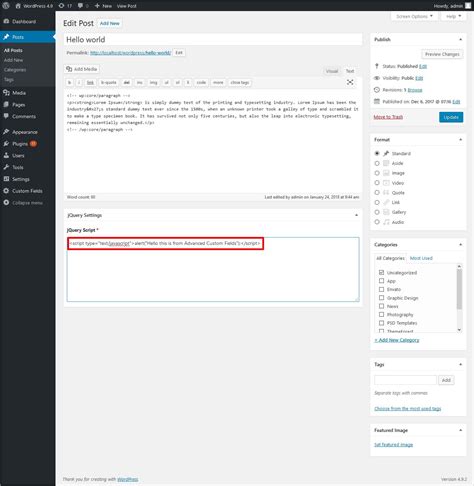Click the plus New icon in admin bar
Screen dimensions: 474x486
click(x=97, y=6)
